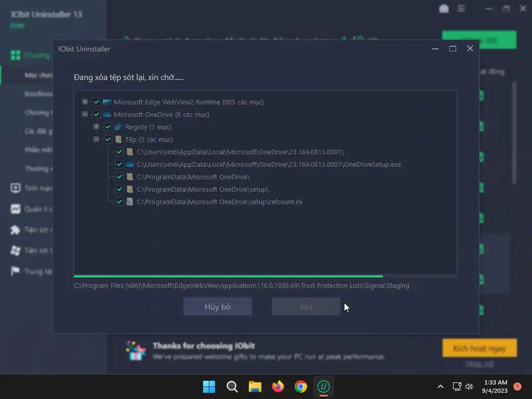The height and width of the screenshot is (399, 532).
Task: Uncheck Microsoft Edge WebView2 Runtime checkbox
Action: (x=96, y=102)
